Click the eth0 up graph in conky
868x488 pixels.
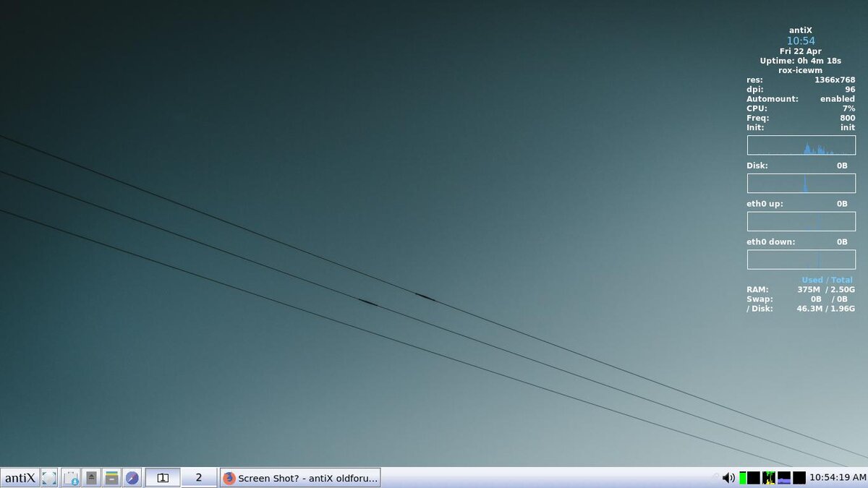[x=801, y=221]
